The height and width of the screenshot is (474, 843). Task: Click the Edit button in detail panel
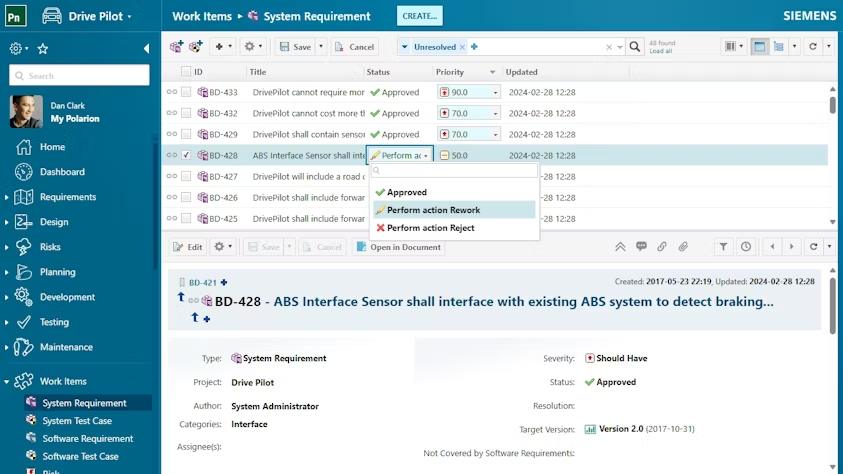pyautogui.click(x=188, y=247)
